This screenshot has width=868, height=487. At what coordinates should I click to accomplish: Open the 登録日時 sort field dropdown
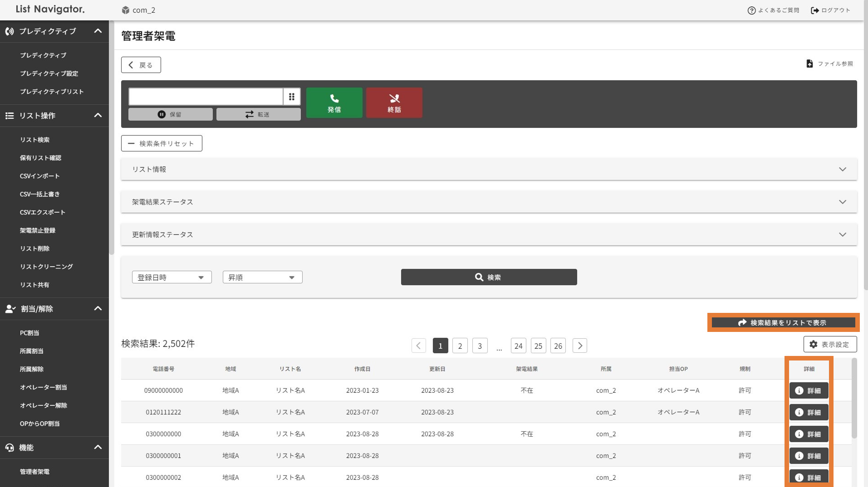point(172,278)
